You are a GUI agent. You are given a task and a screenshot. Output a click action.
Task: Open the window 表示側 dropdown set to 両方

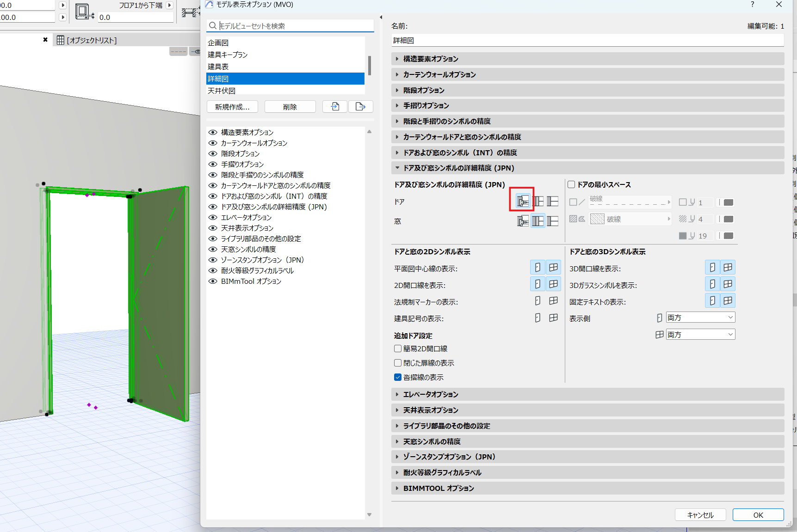[x=700, y=335]
